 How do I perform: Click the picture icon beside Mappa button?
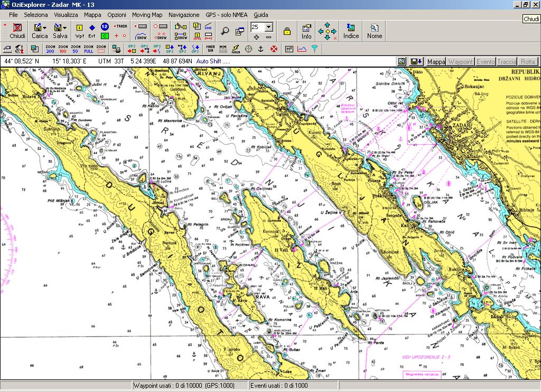pyautogui.click(x=402, y=61)
